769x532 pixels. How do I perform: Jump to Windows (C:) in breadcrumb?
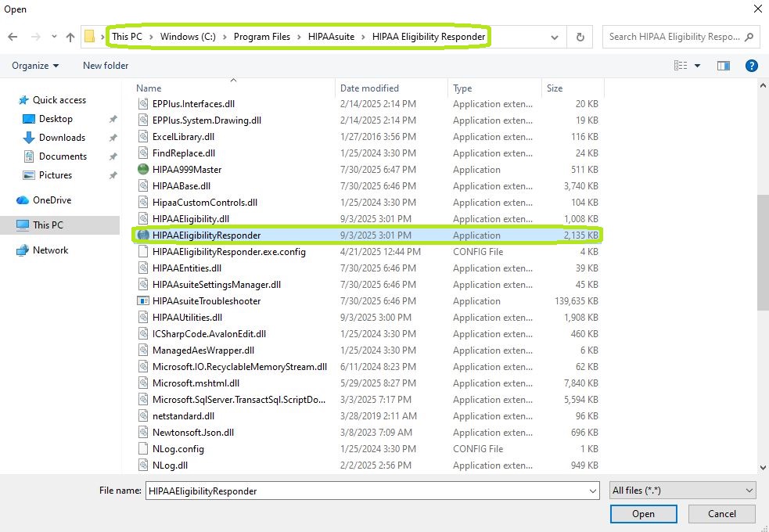point(188,37)
